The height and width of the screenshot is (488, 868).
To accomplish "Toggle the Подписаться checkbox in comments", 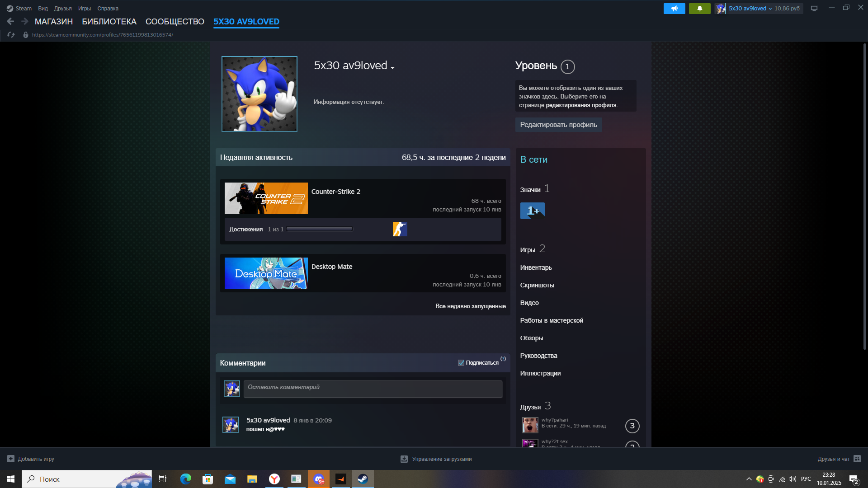I will coord(461,363).
